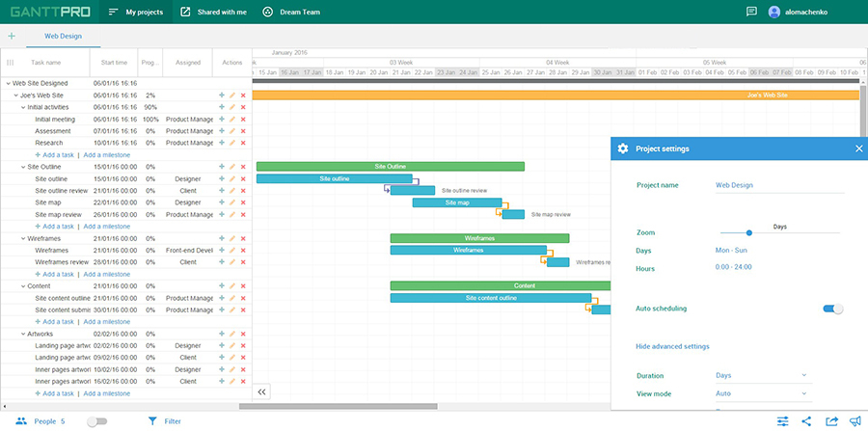Click the edit pencil for Site map
This screenshot has width=868, height=431.
[232, 202]
